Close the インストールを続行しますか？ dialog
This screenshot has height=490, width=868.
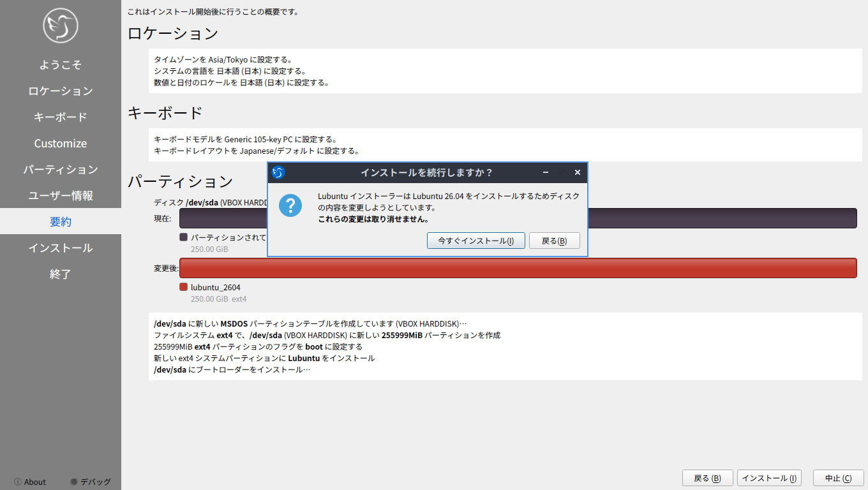click(x=578, y=172)
